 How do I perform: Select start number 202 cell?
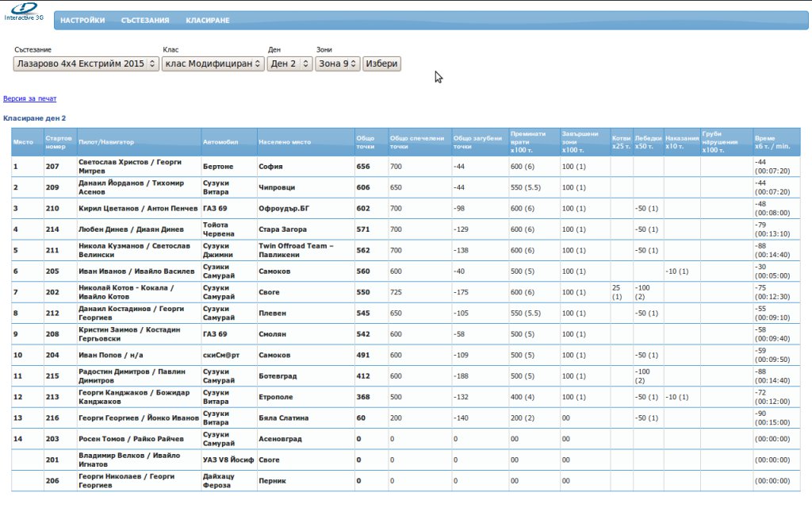coord(52,292)
